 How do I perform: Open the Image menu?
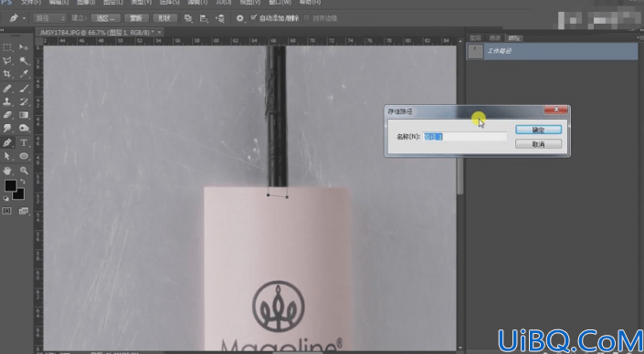point(86,3)
